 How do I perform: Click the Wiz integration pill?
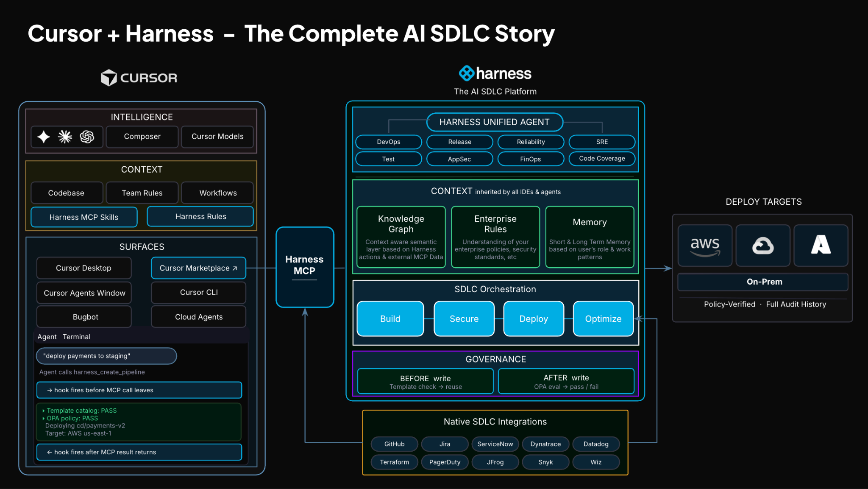point(596,462)
